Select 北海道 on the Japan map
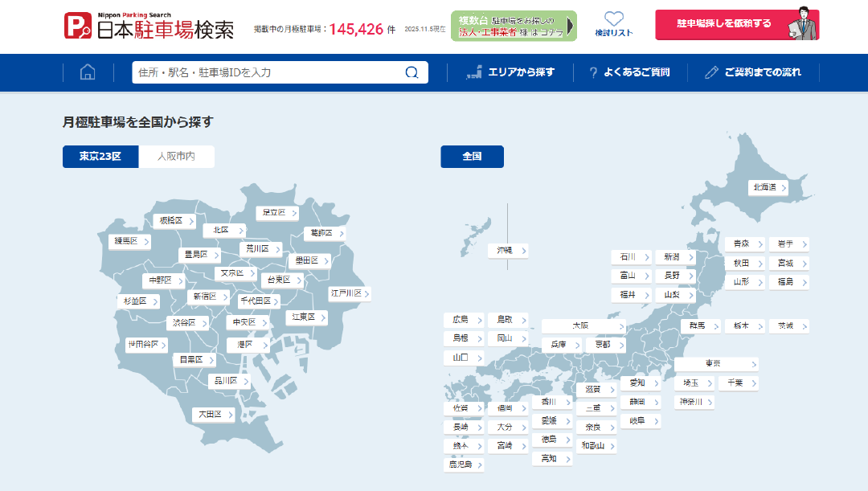The image size is (868, 491). pyautogui.click(x=768, y=187)
